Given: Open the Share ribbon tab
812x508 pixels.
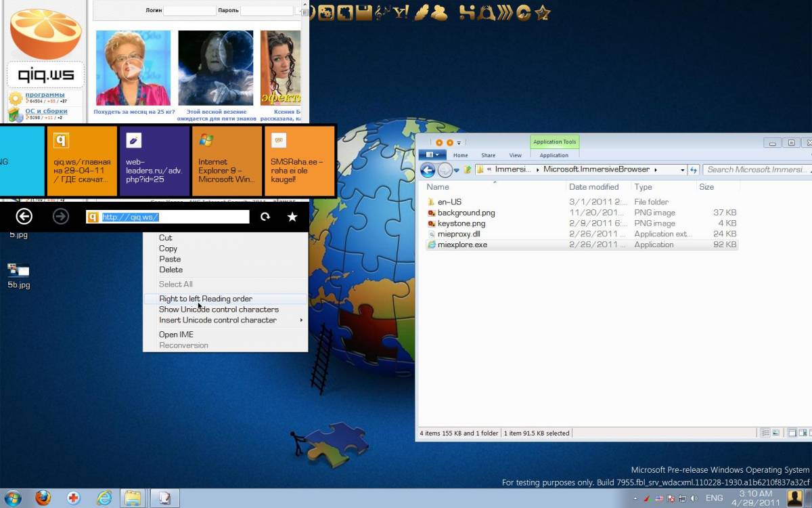Looking at the screenshot, I should [488, 155].
